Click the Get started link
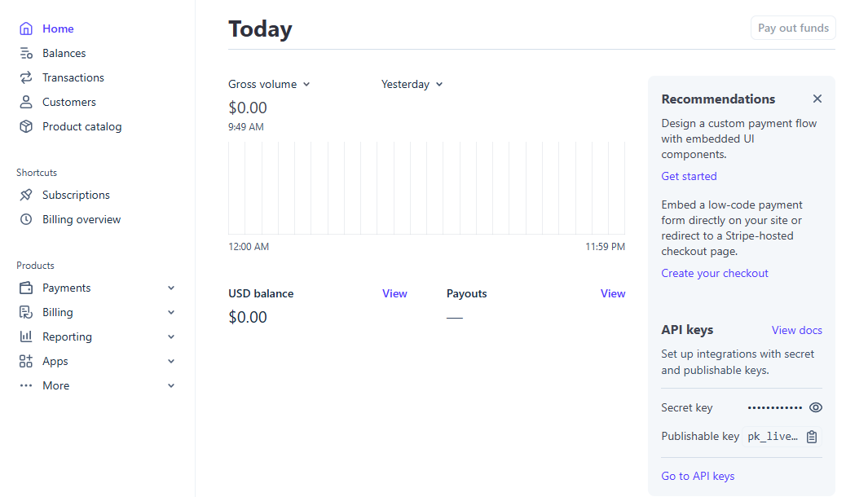 [689, 176]
